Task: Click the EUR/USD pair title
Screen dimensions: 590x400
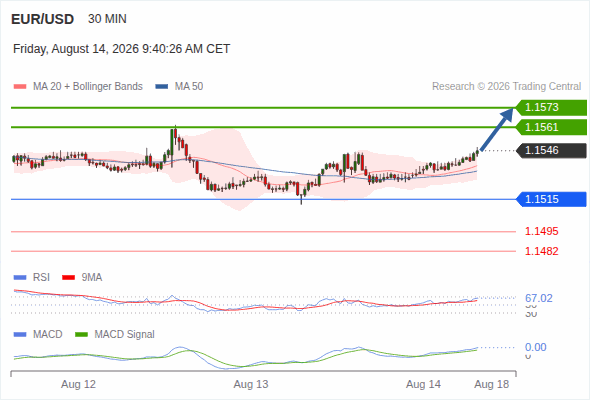Action: 43,19
